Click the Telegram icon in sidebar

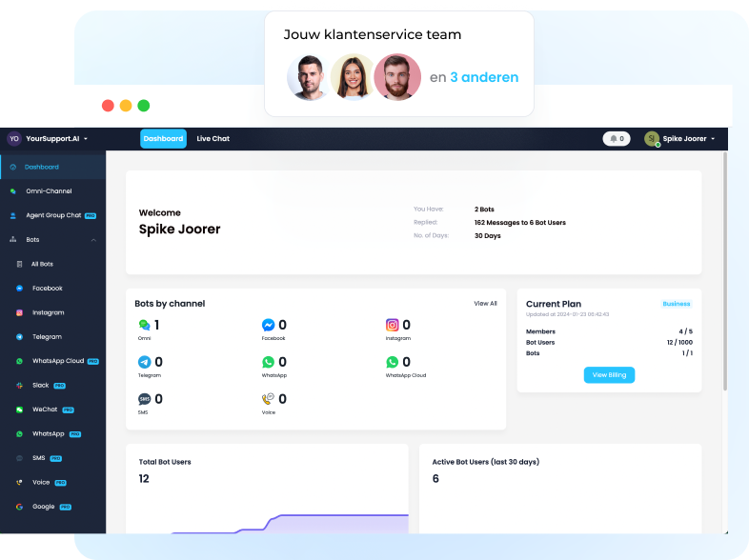pyautogui.click(x=19, y=337)
